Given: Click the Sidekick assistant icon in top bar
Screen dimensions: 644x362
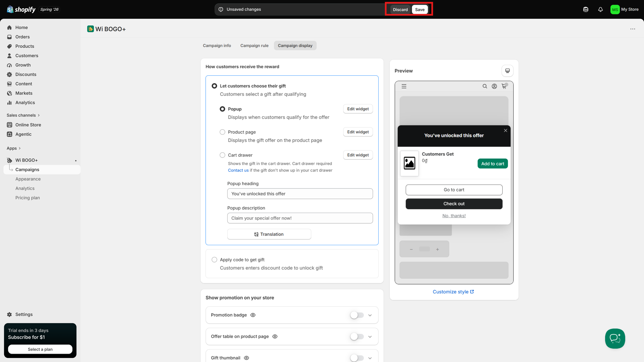Looking at the screenshot, I should (586, 10).
